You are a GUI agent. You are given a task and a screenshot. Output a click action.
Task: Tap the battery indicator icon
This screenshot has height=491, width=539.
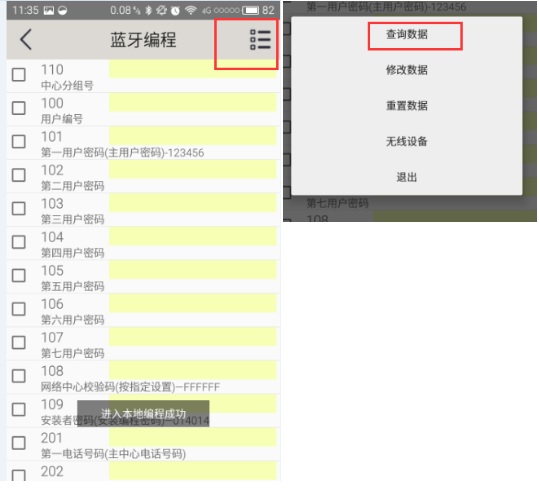tap(250, 10)
